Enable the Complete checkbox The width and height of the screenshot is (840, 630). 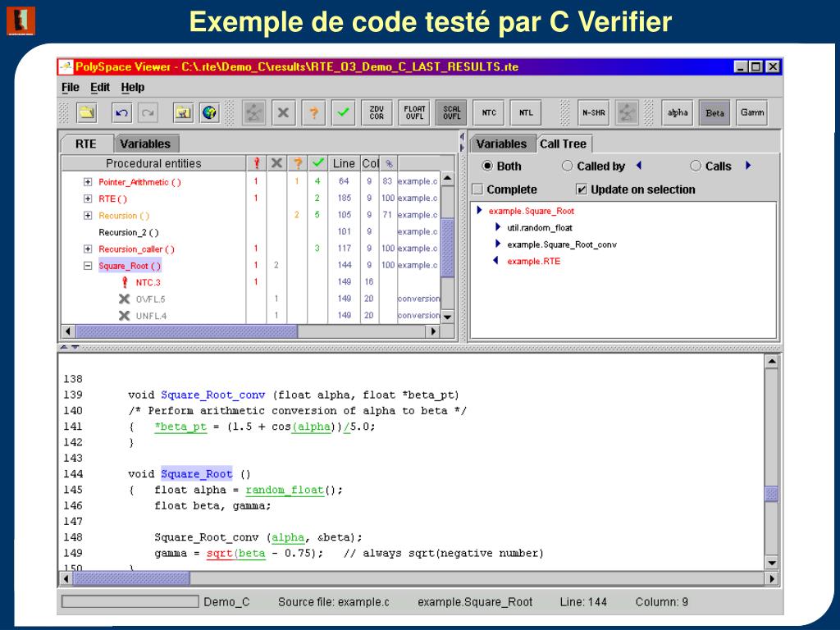point(478,189)
